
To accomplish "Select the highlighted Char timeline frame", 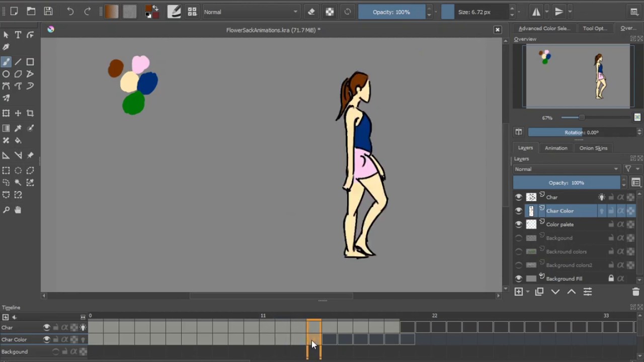I will [x=314, y=327].
